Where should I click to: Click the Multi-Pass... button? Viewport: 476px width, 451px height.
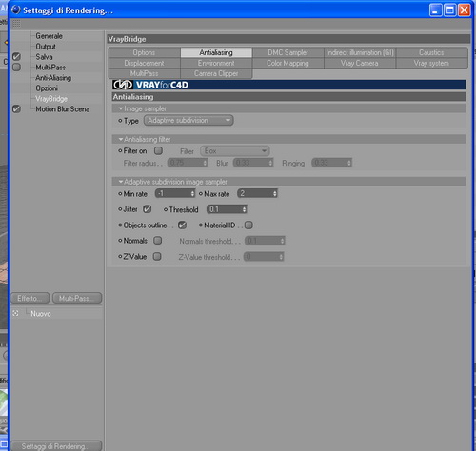[x=77, y=298]
